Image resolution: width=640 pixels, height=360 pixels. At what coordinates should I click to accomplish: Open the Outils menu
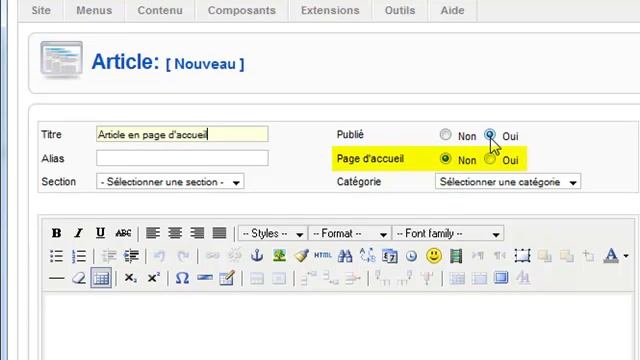(x=400, y=10)
